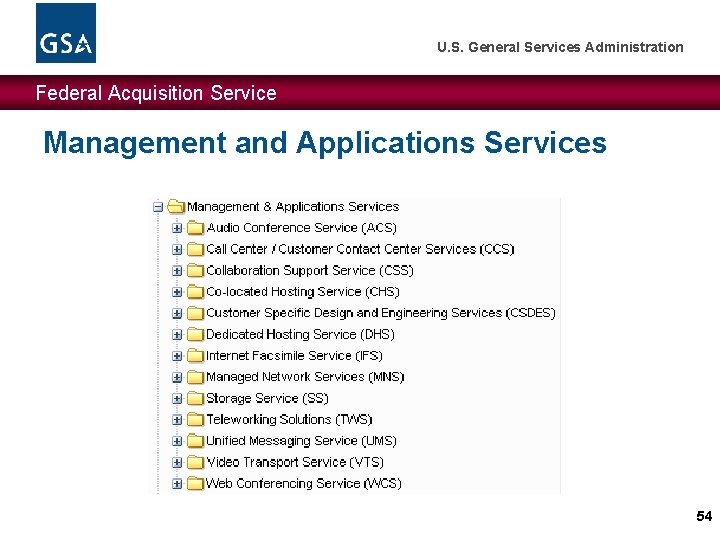Screen dimensions: 720x540
Task: Select Teleworking Solutions (TWS) label
Action: point(289,420)
